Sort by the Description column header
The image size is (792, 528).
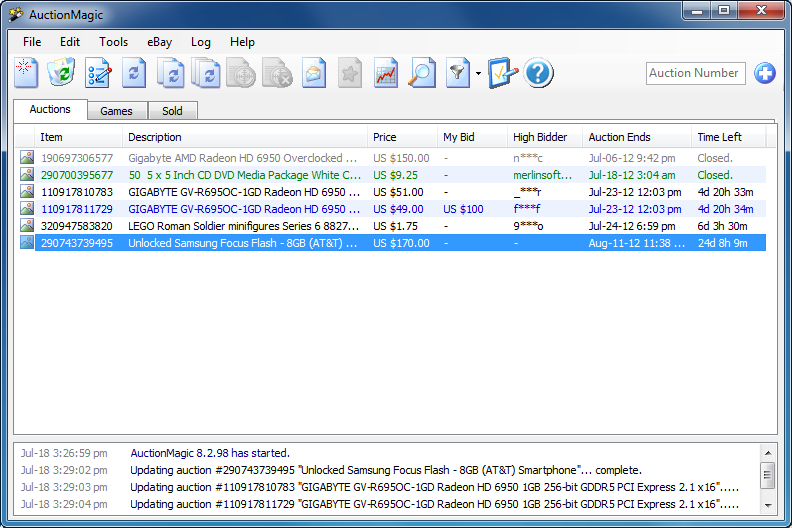(x=244, y=137)
